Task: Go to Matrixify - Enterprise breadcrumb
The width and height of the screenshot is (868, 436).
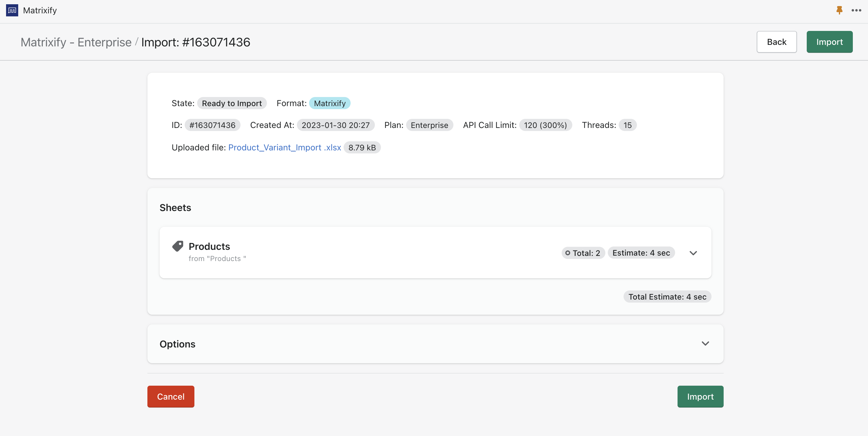Action: (76, 42)
